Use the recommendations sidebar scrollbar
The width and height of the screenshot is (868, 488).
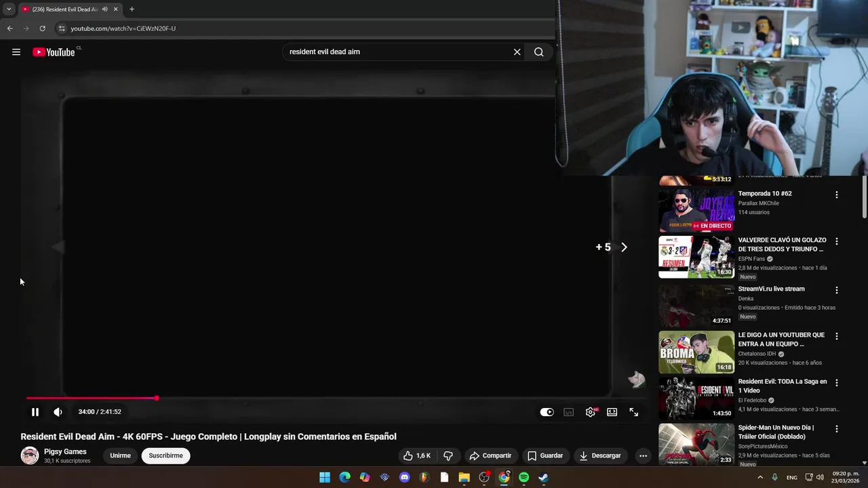click(x=864, y=197)
